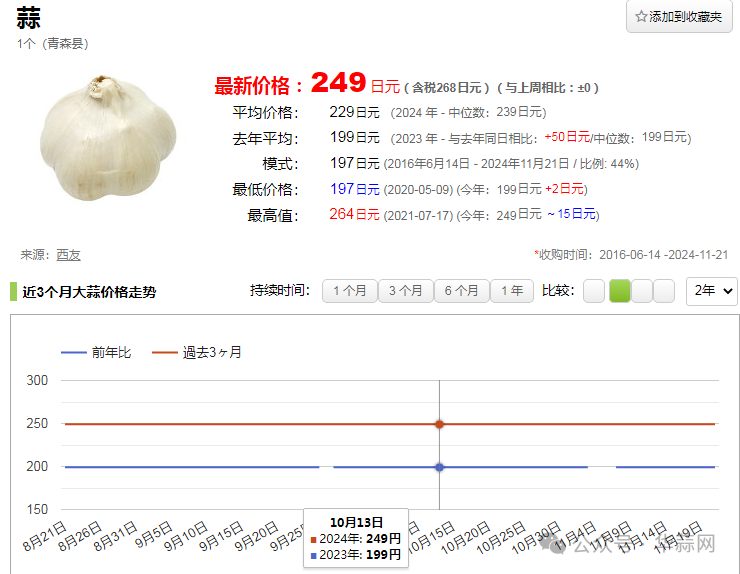Open the 2年 comparison dropdown
The image size is (740, 574).
click(712, 291)
